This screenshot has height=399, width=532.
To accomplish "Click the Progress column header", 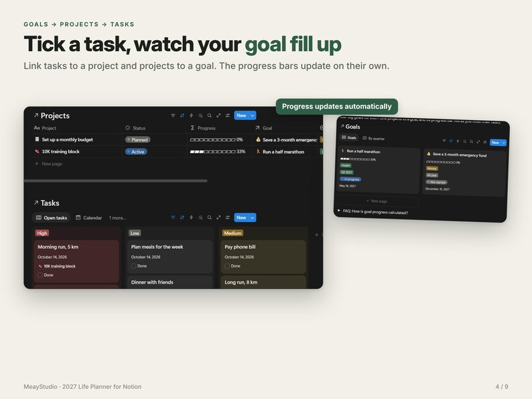I will [203, 128].
